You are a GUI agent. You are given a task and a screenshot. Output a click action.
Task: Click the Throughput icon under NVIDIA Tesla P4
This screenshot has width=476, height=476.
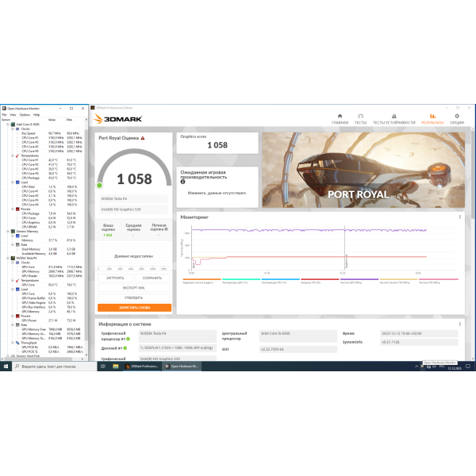[x=17, y=343]
